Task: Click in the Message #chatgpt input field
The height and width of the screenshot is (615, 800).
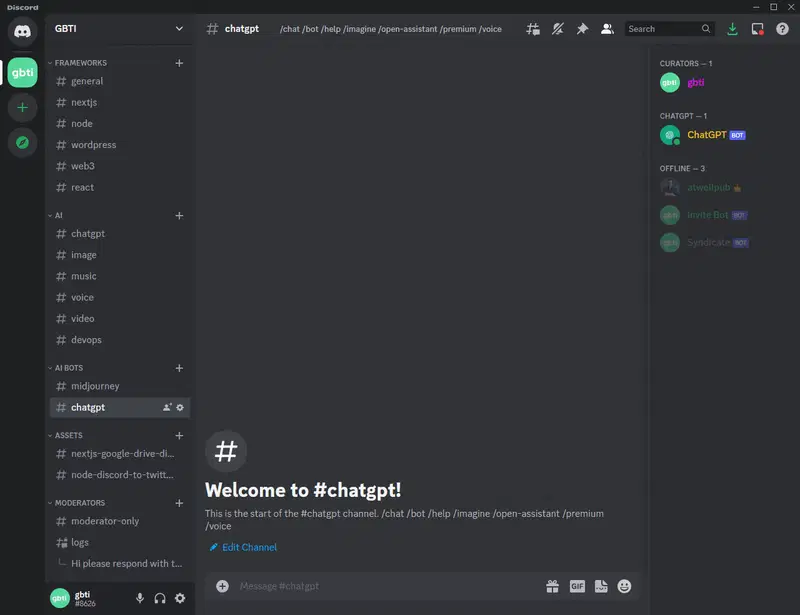Action: click(388, 586)
